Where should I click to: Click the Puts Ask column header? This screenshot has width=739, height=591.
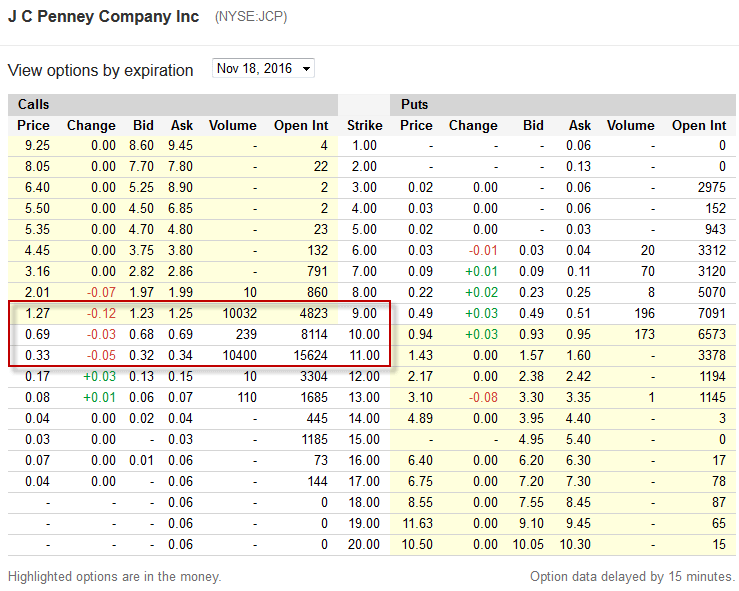coord(580,125)
